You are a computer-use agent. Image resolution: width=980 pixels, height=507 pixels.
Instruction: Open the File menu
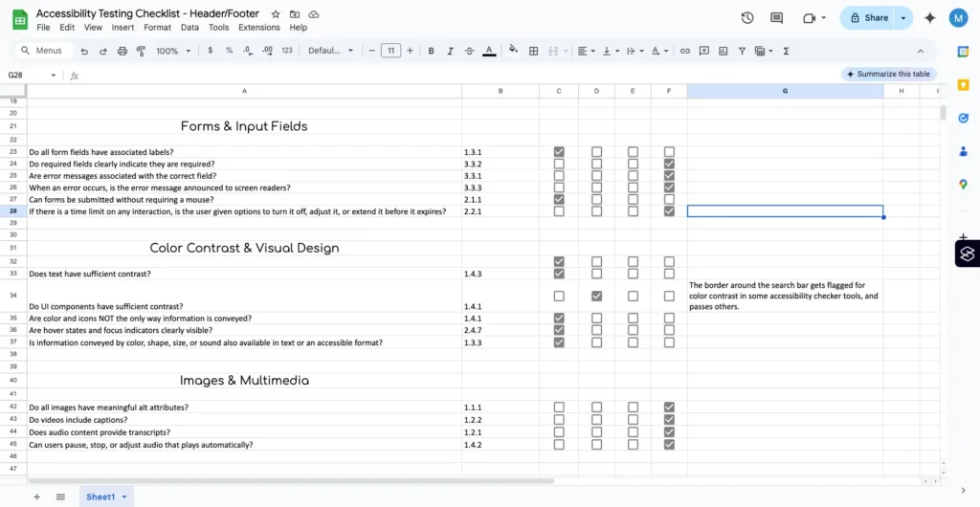pos(43,28)
